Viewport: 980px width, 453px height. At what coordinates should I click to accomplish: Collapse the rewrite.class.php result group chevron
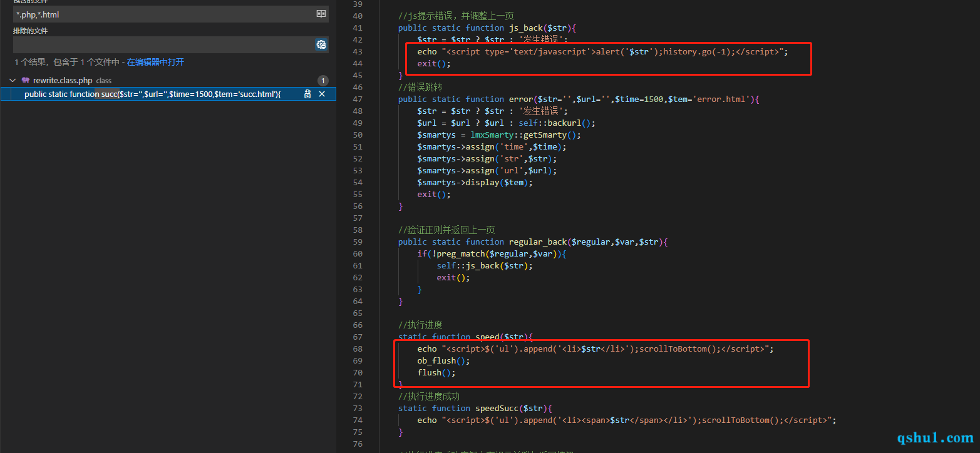click(x=13, y=81)
